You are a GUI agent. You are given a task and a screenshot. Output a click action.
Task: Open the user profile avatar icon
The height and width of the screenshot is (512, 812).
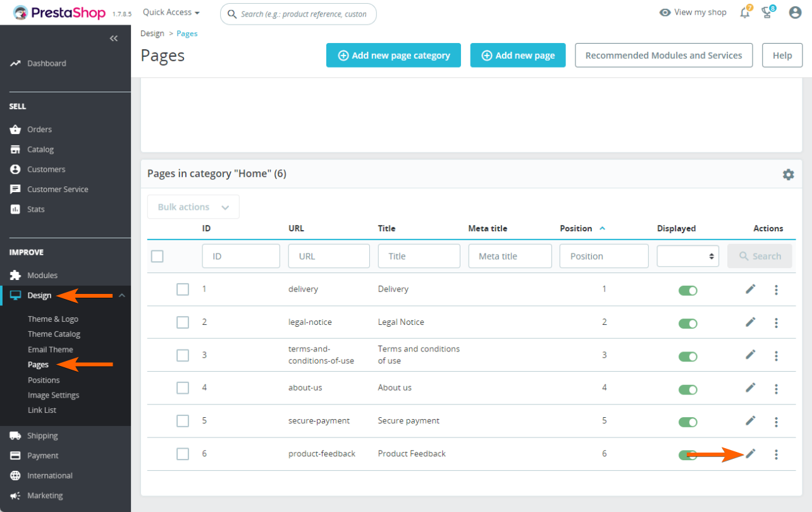click(x=795, y=13)
